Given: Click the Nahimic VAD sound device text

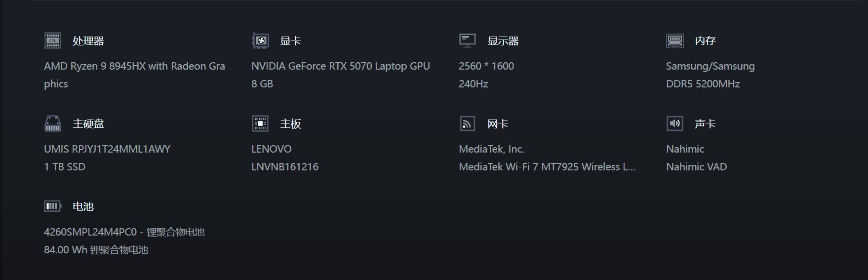Looking at the screenshot, I should tap(697, 167).
